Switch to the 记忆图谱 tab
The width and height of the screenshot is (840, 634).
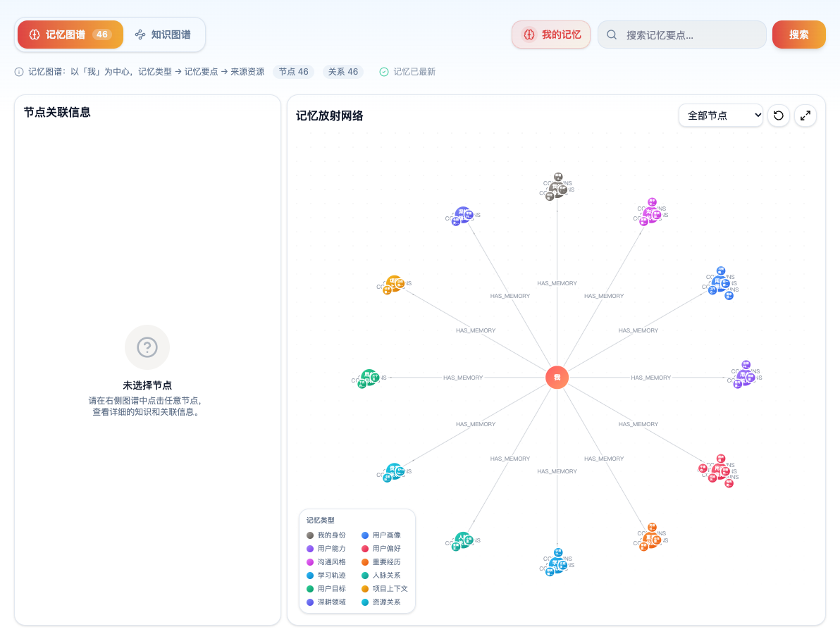coord(70,35)
